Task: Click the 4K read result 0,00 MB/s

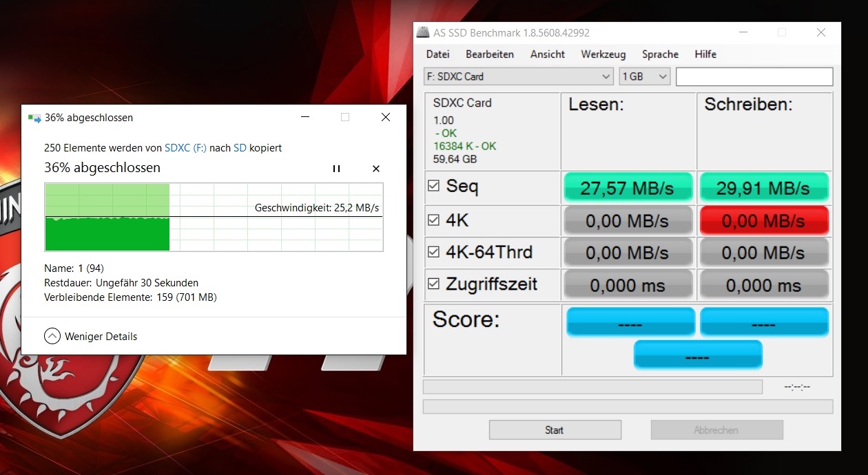Action: coord(628,221)
